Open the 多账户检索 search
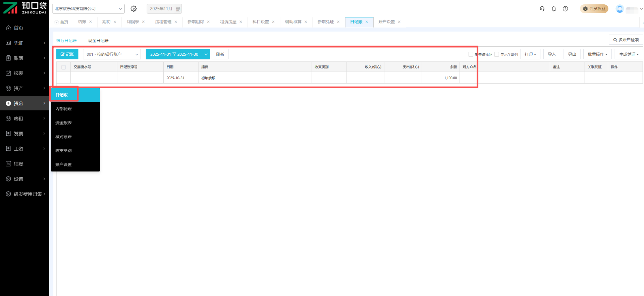 tap(626, 40)
